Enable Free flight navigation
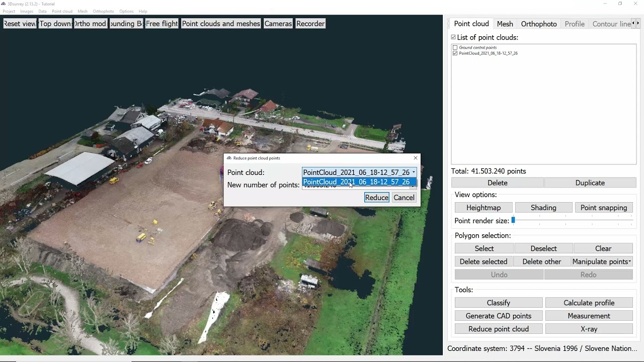This screenshot has width=644, height=362. pos(162,24)
